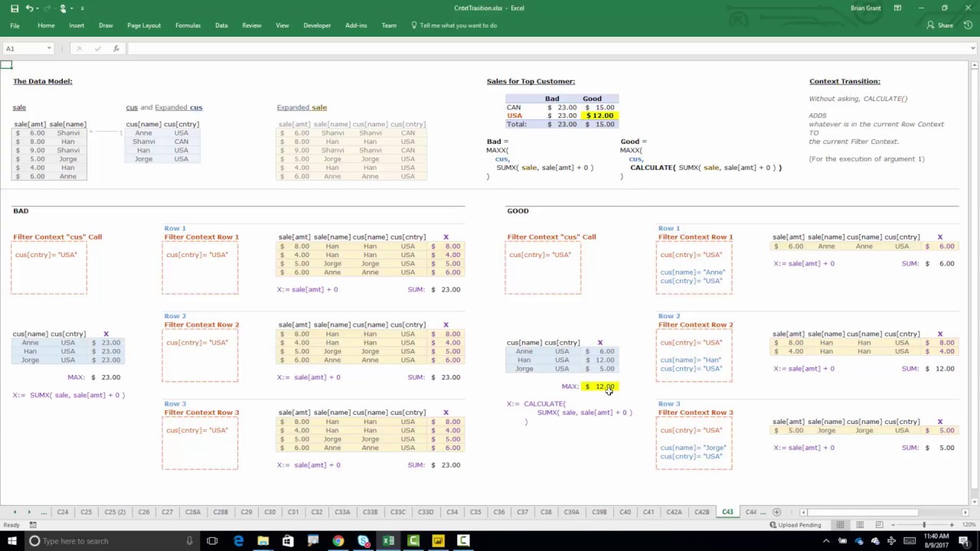Select sheet tab C42B

point(701,512)
